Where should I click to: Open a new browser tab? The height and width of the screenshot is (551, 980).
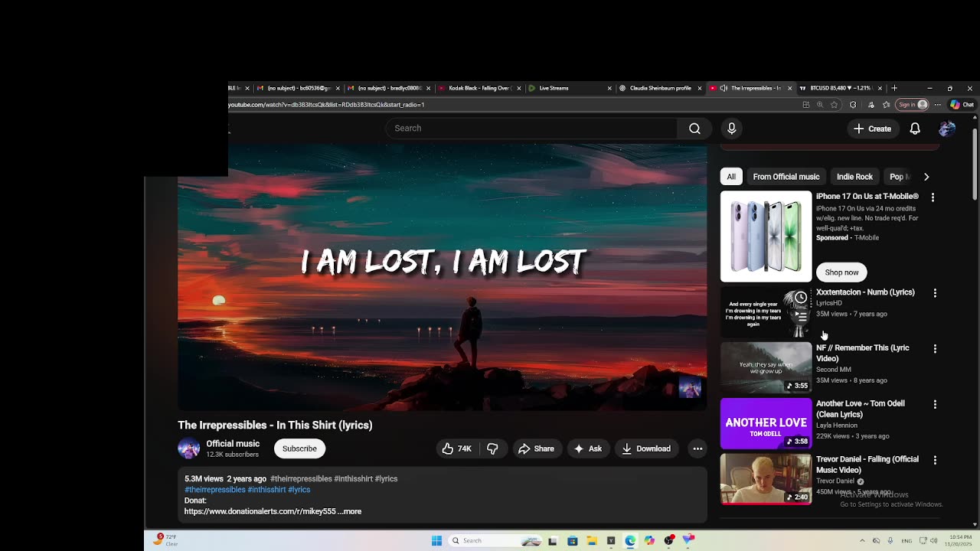894,88
